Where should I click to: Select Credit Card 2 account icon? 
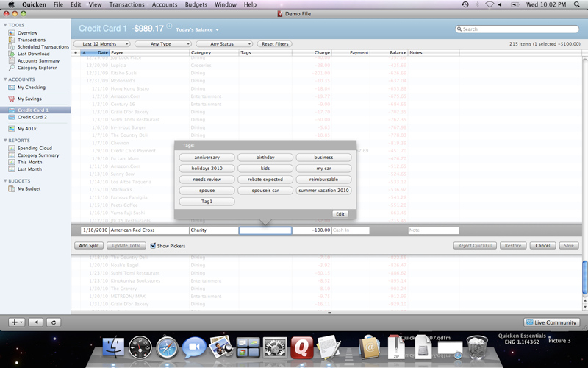pos(12,117)
